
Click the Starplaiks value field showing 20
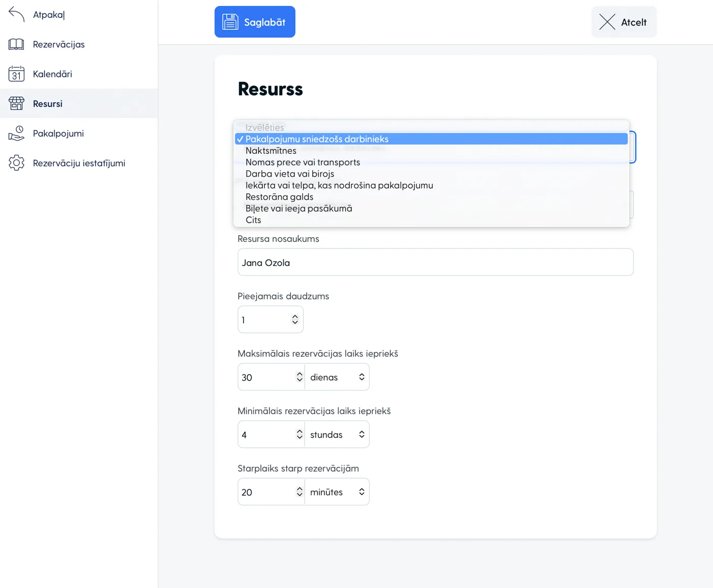click(266, 492)
